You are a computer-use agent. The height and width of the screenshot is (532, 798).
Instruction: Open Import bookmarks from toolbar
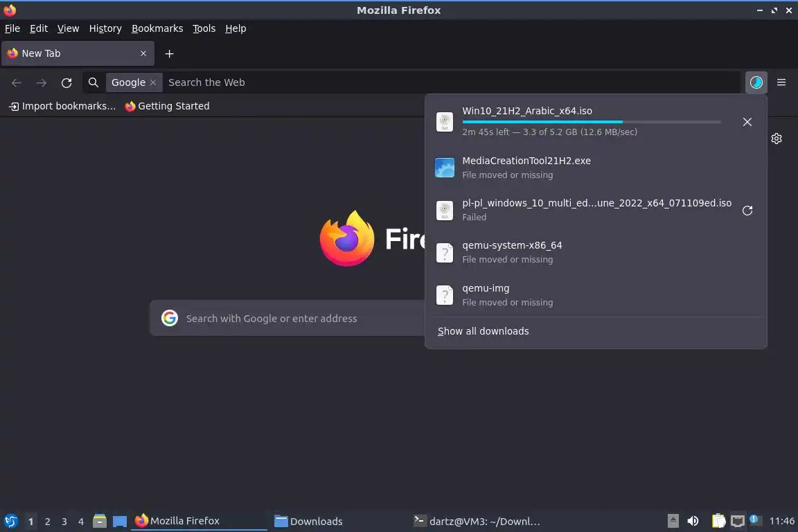(62, 106)
